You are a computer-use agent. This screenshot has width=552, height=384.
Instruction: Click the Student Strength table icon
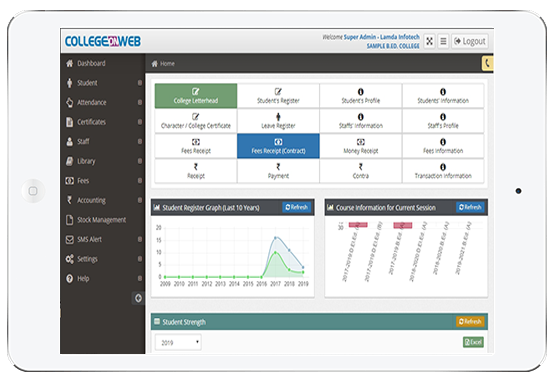tap(157, 322)
